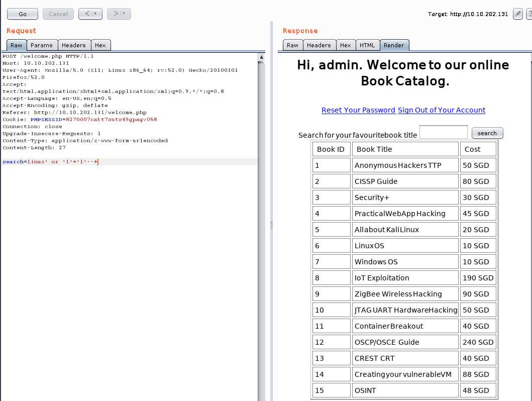Click the 48 SGD cost cell

click(478, 390)
